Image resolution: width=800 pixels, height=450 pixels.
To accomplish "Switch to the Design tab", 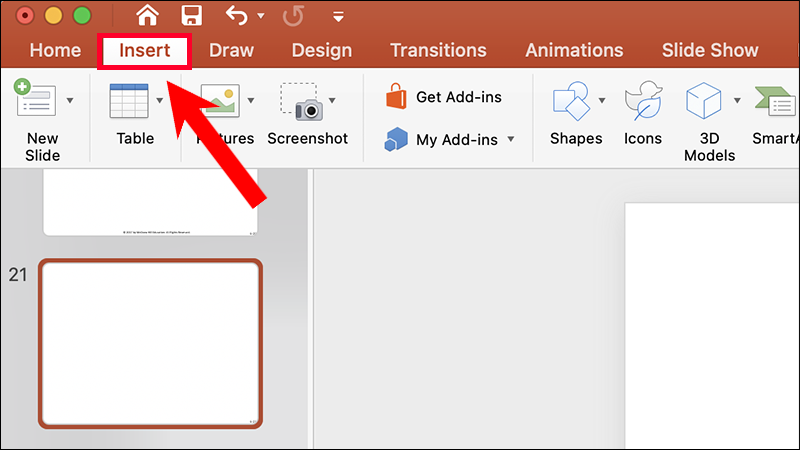I will pos(322,50).
